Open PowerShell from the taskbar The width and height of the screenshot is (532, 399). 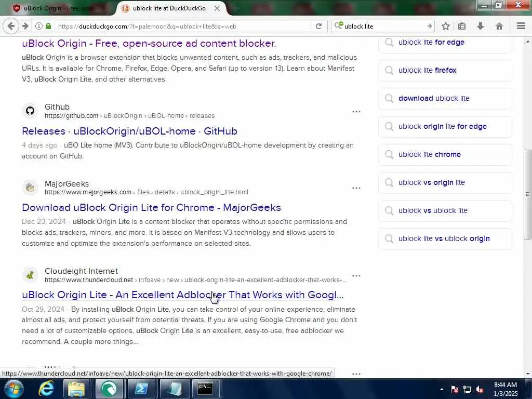click(x=141, y=389)
